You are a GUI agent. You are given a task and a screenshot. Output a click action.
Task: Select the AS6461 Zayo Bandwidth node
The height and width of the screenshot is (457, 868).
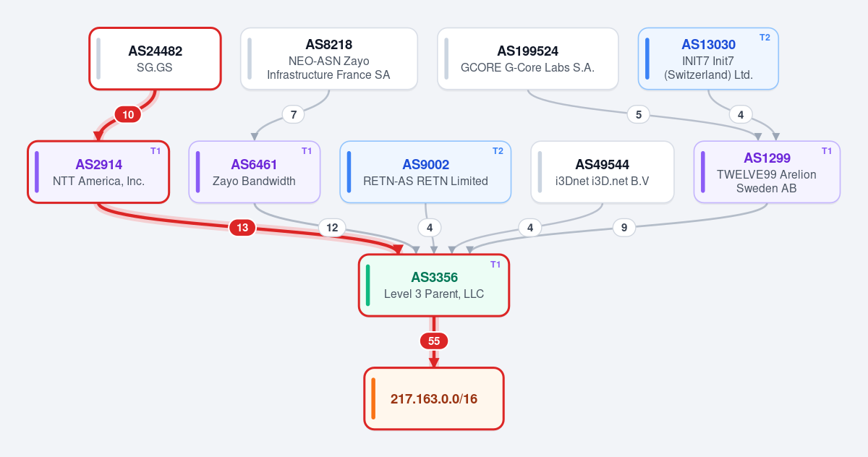[x=254, y=172]
